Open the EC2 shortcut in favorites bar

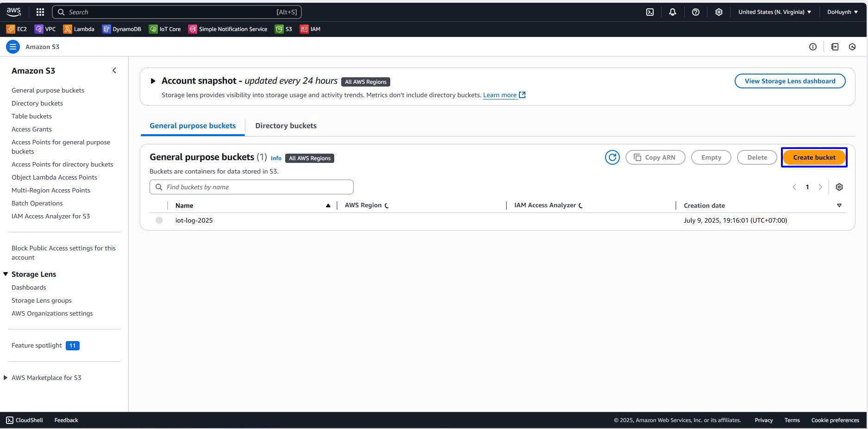click(17, 29)
